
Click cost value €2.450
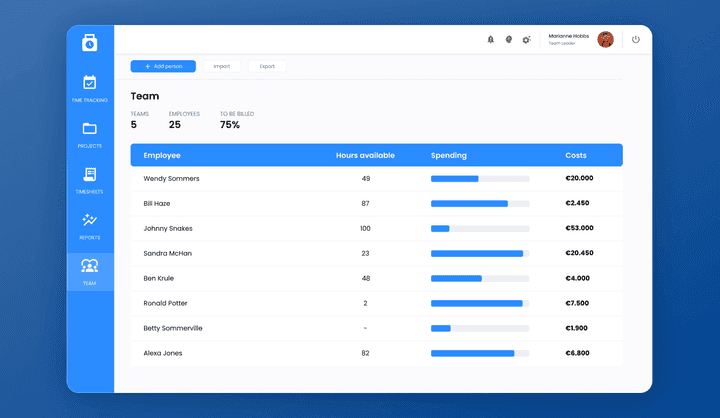point(577,203)
